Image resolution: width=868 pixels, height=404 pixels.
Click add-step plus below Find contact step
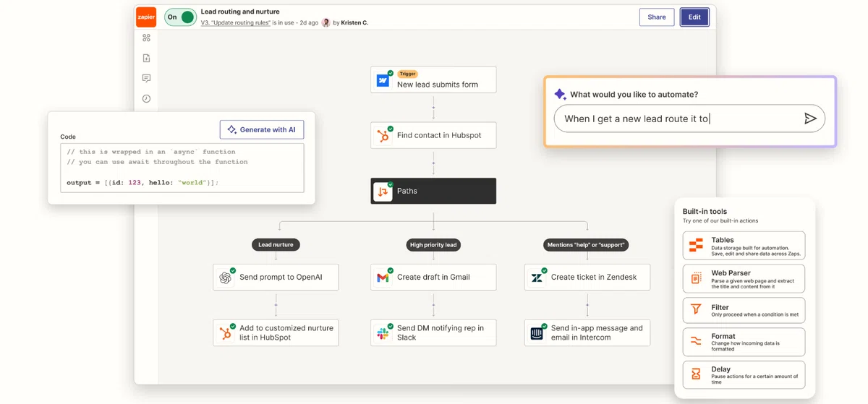coord(433,163)
